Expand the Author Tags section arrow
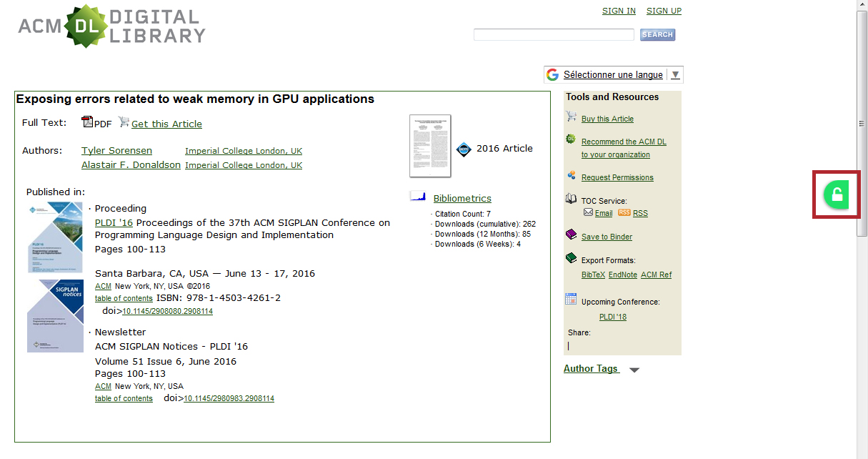Screen dimensions: 868x459 click(634, 370)
